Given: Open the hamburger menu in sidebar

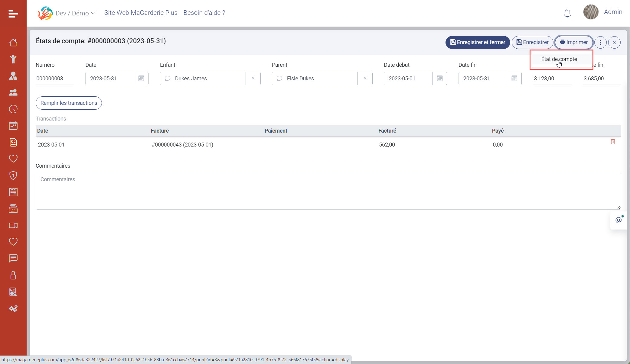Looking at the screenshot, I should click(13, 14).
